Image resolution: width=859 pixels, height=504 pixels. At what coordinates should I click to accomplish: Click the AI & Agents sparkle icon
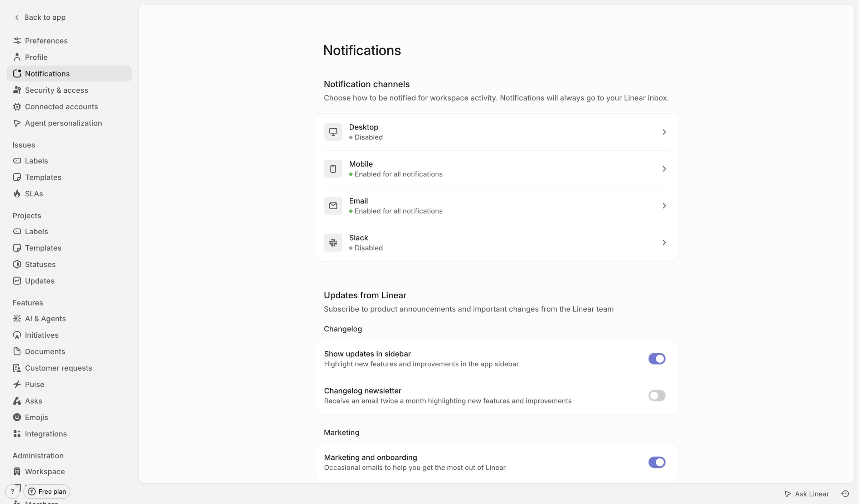17,319
